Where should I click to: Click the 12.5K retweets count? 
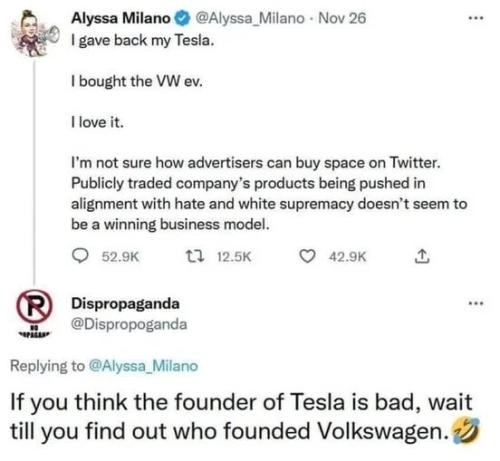click(x=234, y=257)
